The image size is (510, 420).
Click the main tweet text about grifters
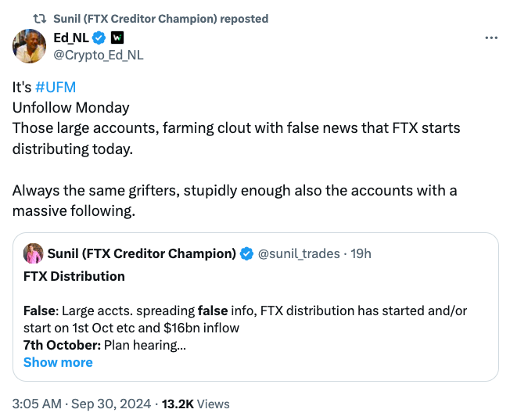click(235, 200)
